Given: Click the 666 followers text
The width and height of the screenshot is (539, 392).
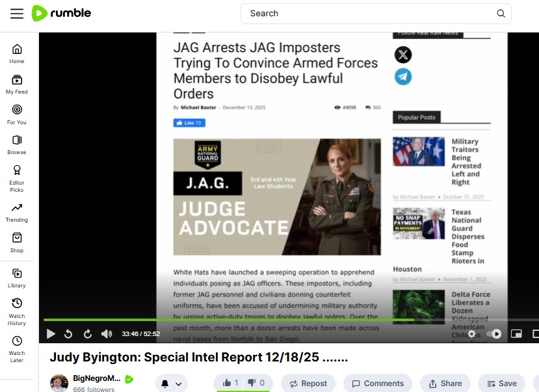Looking at the screenshot, I should (x=94, y=389).
